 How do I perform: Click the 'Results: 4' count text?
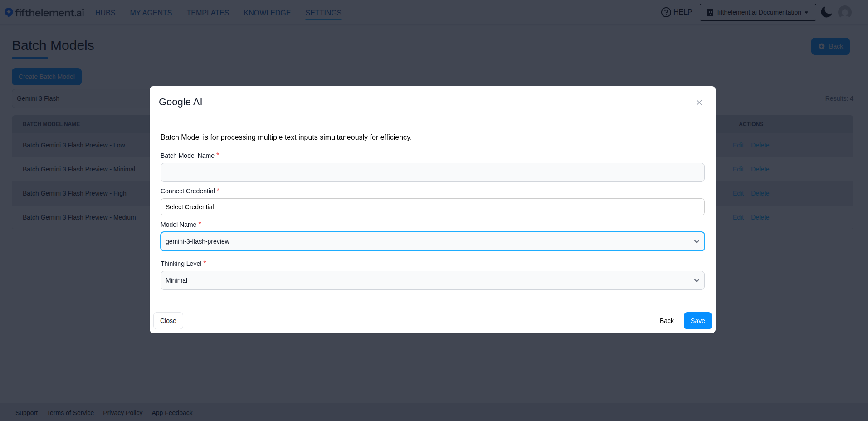coord(839,98)
